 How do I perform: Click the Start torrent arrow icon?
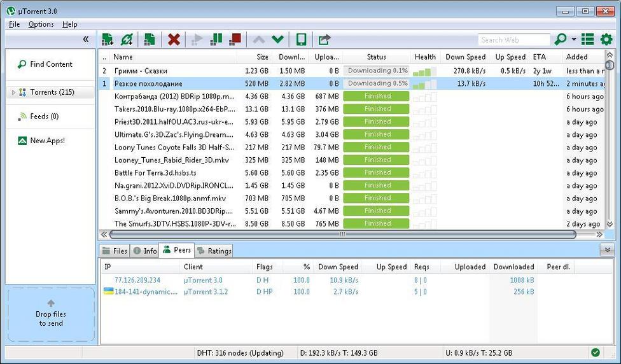[197, 39]
